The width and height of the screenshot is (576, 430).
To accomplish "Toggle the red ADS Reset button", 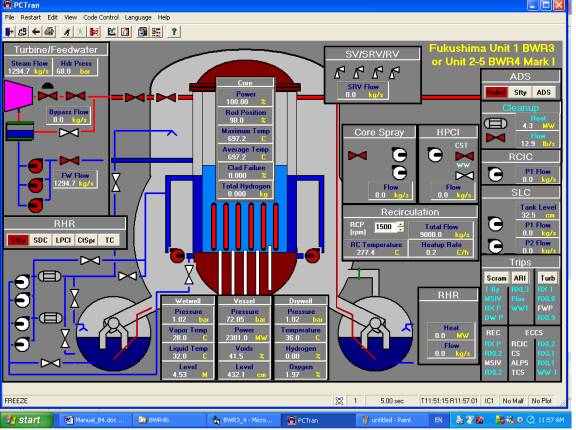I will point(496,93).
